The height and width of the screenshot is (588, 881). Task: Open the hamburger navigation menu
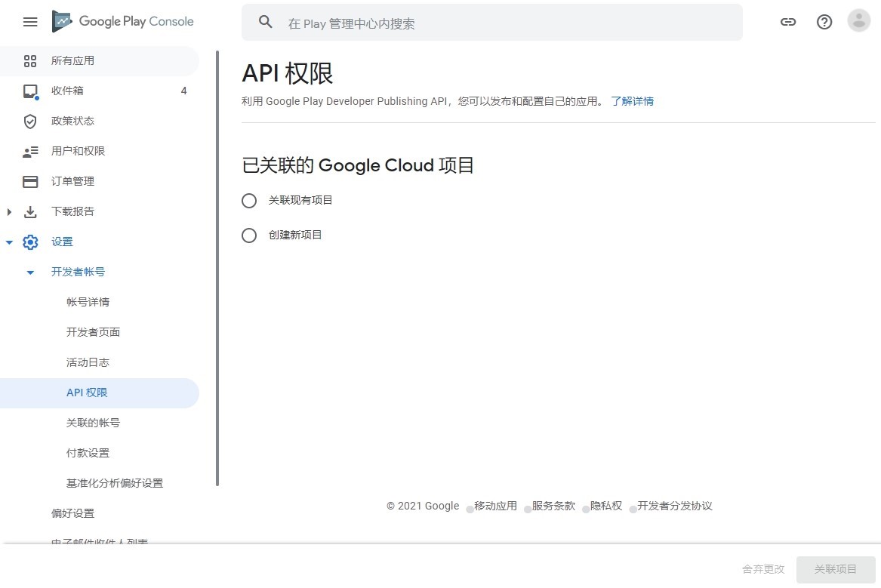coord(30,22)
